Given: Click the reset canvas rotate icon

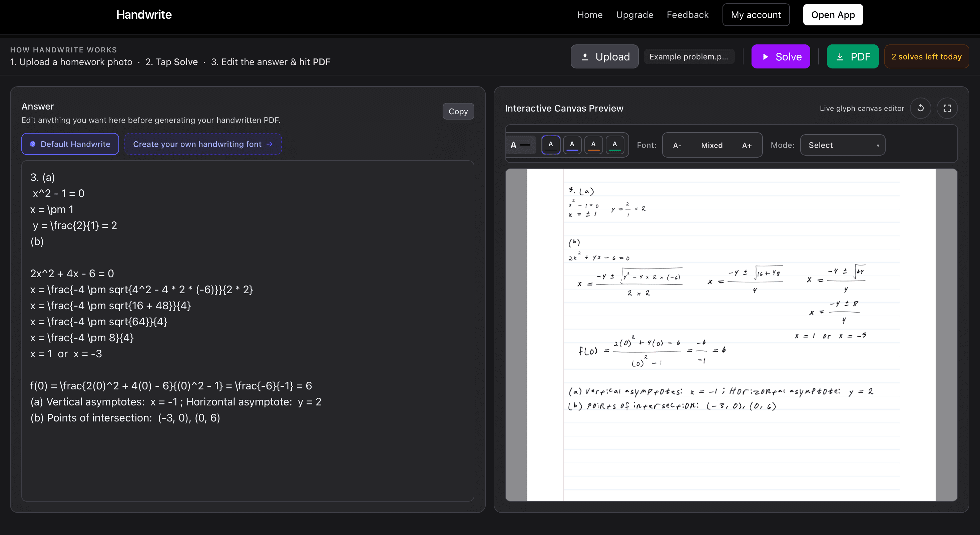Looking at the screenshot, I should click(x=920, y=108).
